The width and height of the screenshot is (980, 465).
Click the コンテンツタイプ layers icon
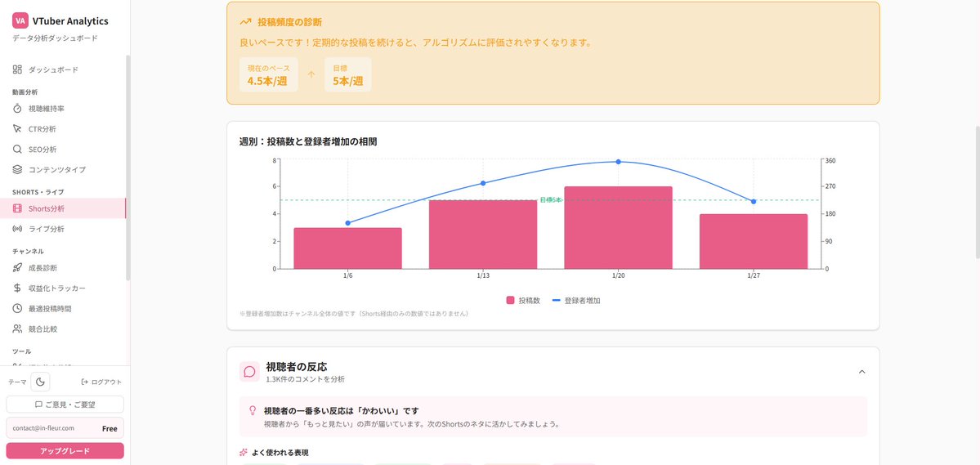(17, 169)
